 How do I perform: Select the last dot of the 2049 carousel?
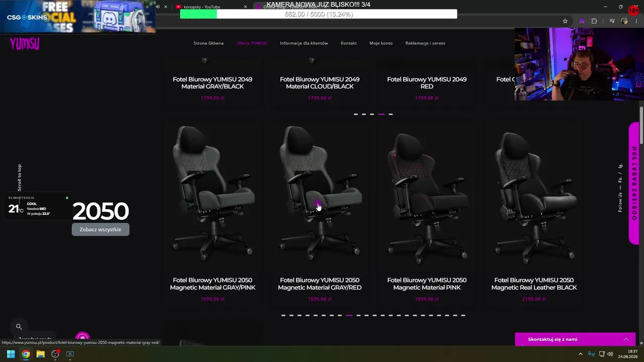(x=390, y=114)
